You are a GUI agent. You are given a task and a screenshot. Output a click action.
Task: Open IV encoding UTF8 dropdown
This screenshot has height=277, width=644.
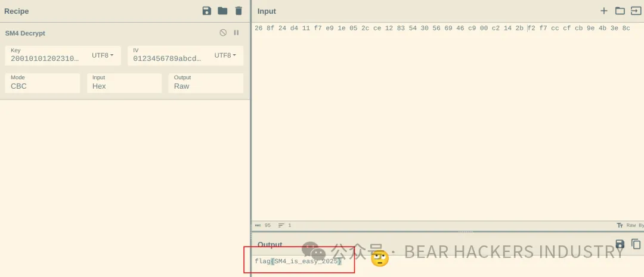[x=225, y=55]
